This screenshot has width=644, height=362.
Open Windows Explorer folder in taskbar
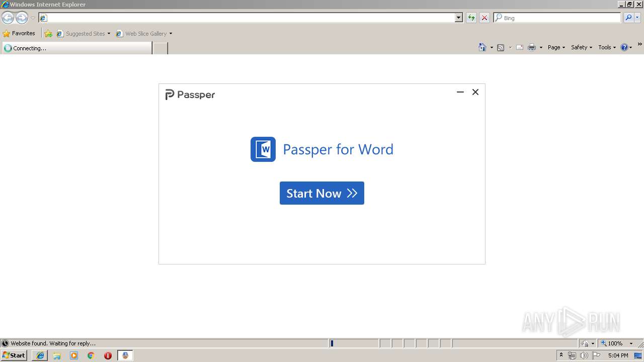pyautogui.click(x=57, y=355)
